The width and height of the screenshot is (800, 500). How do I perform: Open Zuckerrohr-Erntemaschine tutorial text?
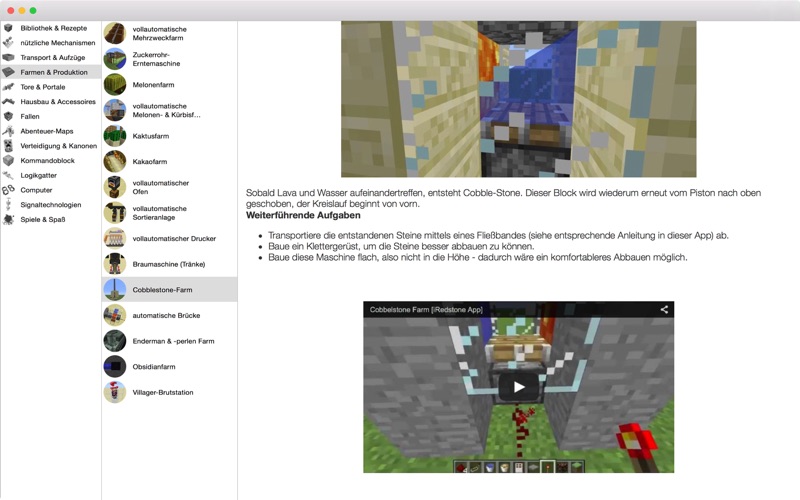(x=156, y=59)
